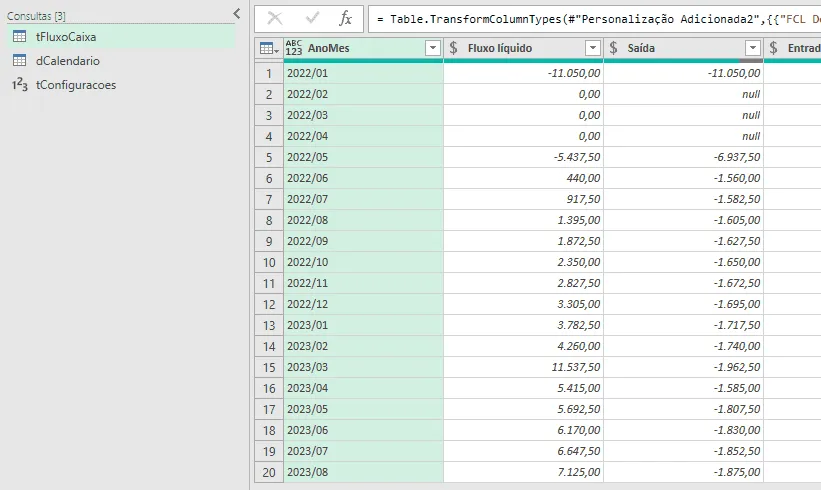Viewport: 821px width, 490px height.
Task: Select row number 20
Action: (x=269, y=472)
